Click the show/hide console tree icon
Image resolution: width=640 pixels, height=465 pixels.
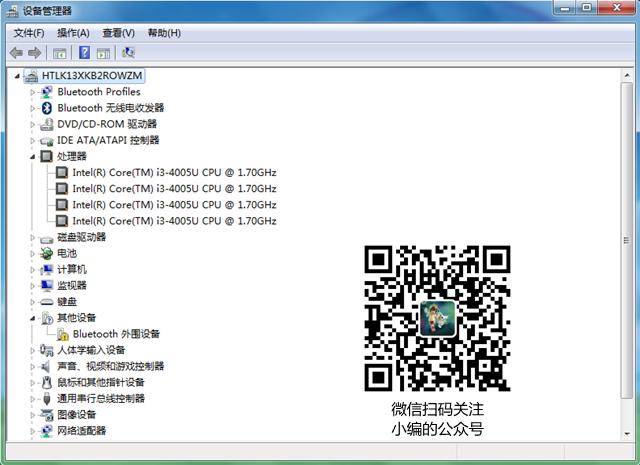pyautogui.click(x=60, y=53)
